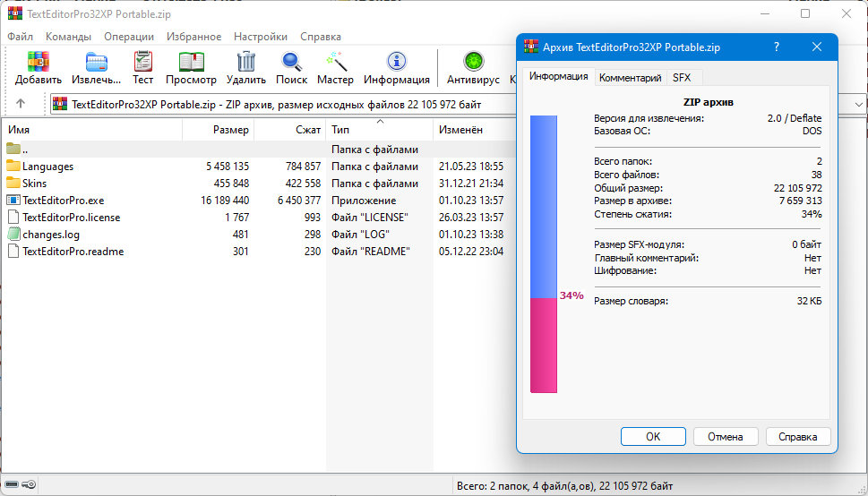Maximize the main WinRAR window
The height and width of the screenshot is (496, 868).
click(805, 13)
